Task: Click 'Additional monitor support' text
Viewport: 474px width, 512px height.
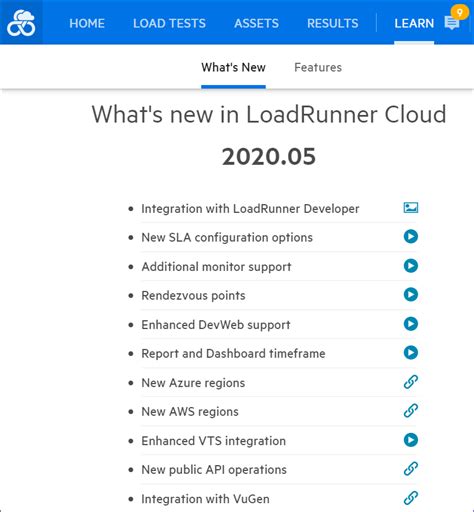Action: [216, 267]
